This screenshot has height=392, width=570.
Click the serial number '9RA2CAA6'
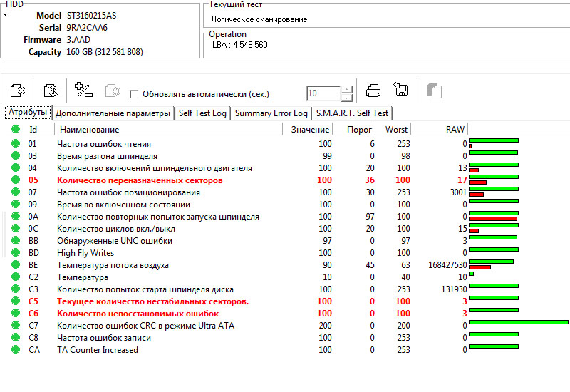(x=87, y=28)
